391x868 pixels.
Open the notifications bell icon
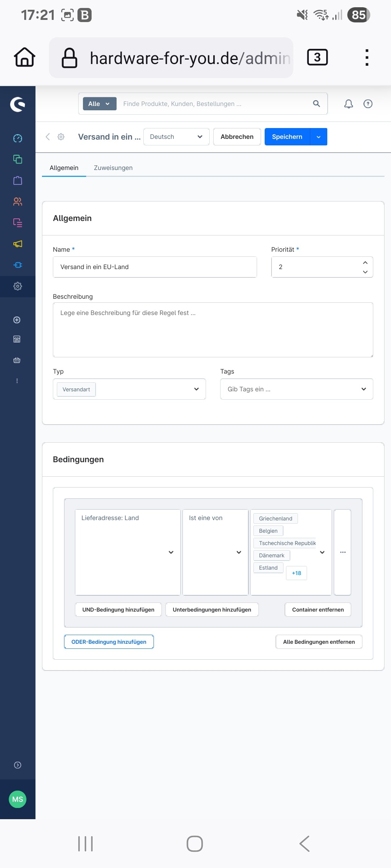(348, 104)
